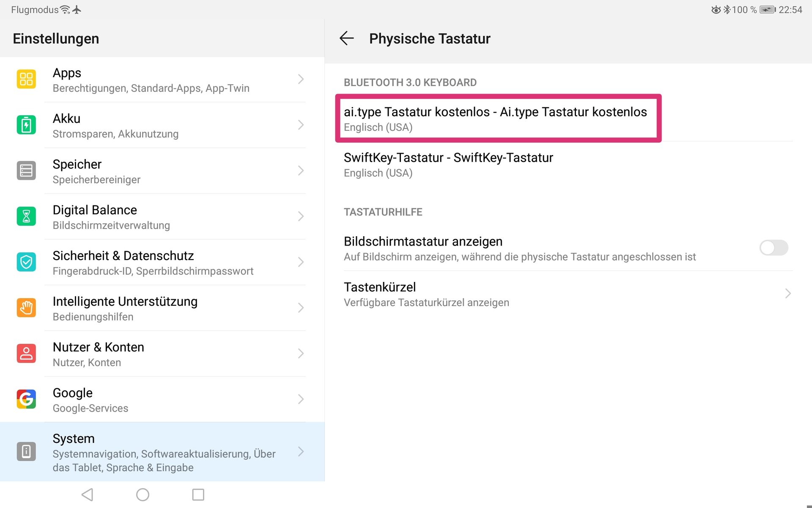Open the Akku settings entry

162,125
